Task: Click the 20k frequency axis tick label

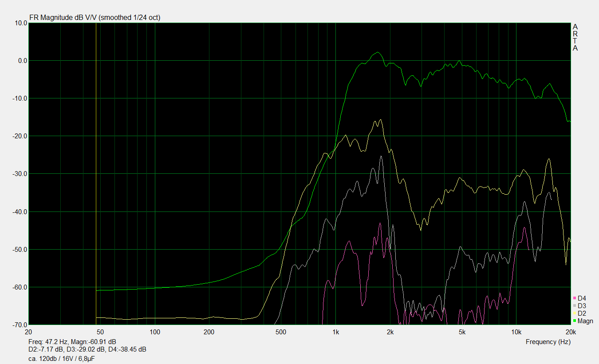Action: (570, 332)
